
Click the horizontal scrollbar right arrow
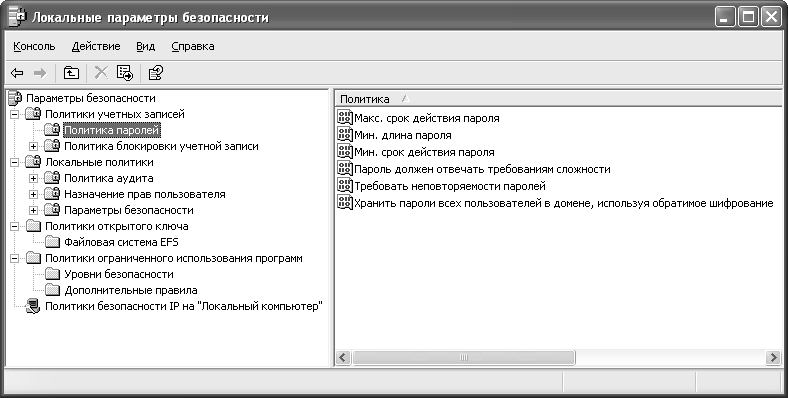(773, 357)
